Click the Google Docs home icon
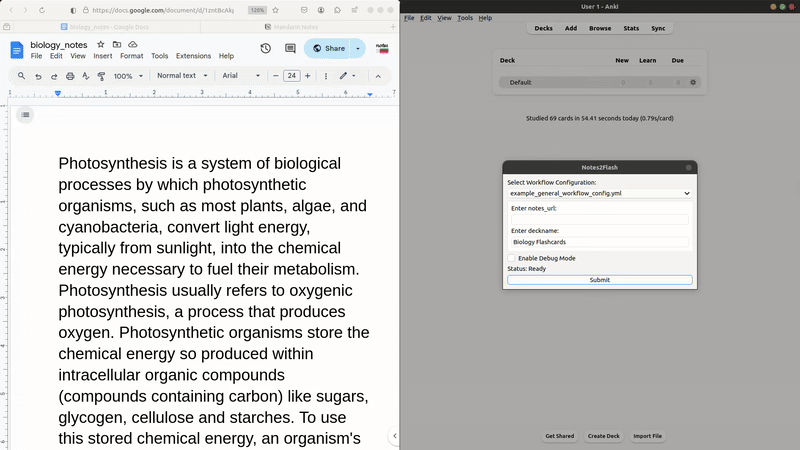This screenshot has width=800, height=450. click(x=17, y=50)
